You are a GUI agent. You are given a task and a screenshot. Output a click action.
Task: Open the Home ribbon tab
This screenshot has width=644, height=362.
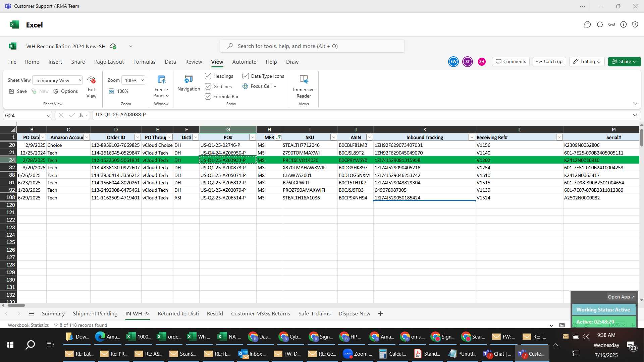coord(32,62)
